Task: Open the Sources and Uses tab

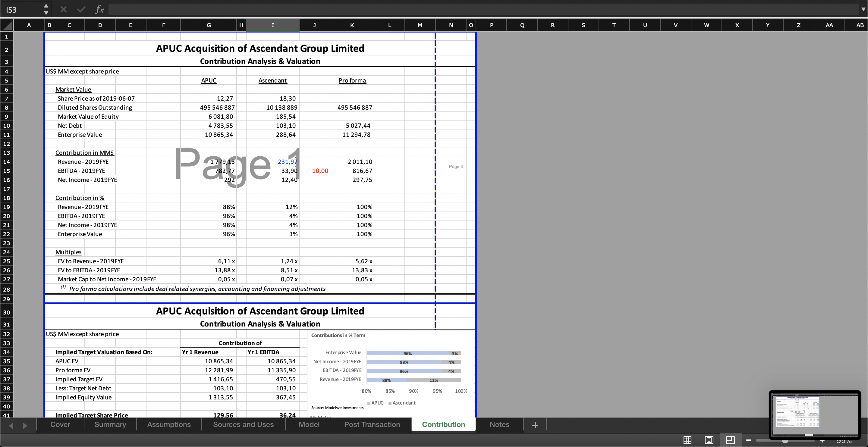Action: (243, 424)
